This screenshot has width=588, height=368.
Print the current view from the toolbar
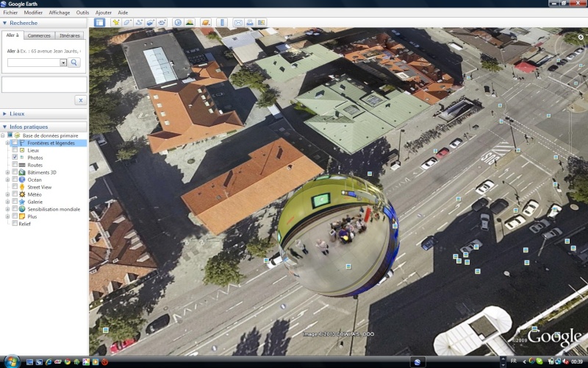tap(249, 23)
